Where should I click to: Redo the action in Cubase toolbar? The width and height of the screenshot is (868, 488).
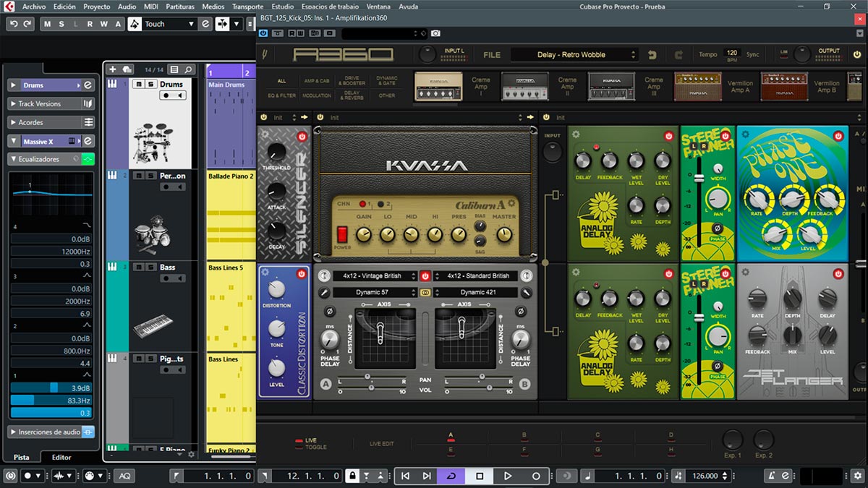tap(27, 24)
